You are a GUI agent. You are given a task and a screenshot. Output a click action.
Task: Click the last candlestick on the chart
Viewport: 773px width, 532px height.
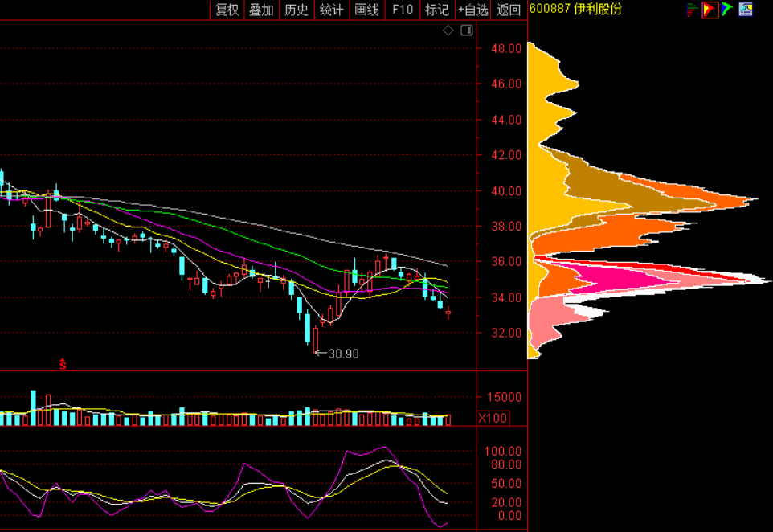(x=448, y=314)
